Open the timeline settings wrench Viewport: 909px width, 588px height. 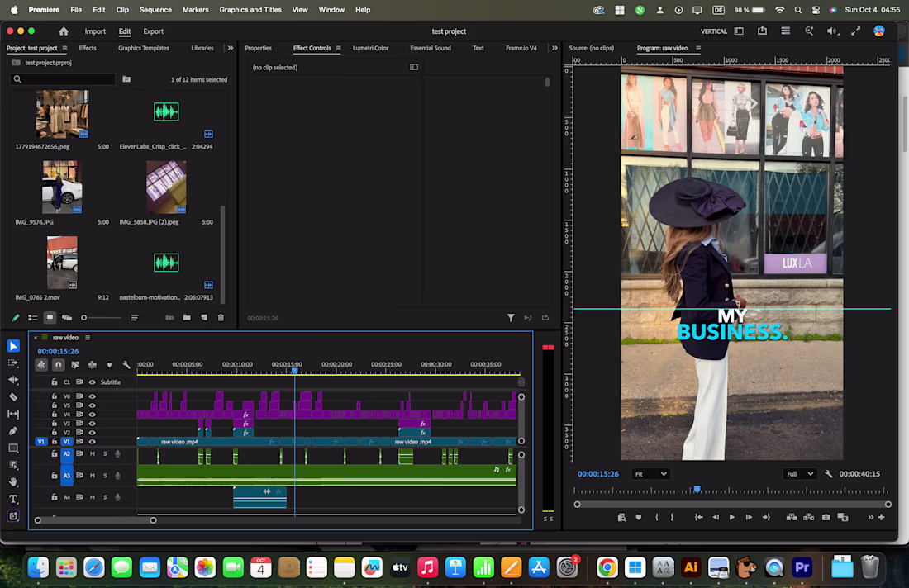click(x=126, y=365)
